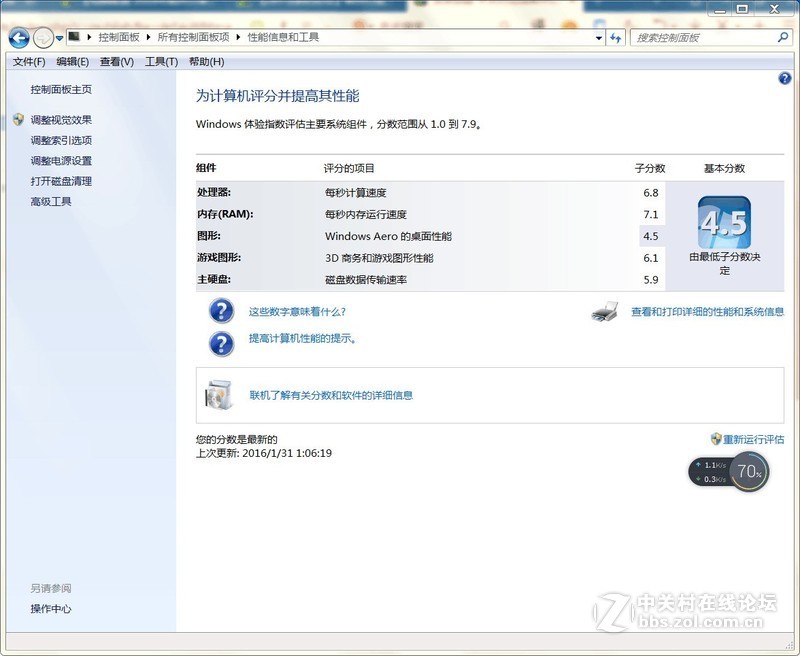
Task: Click the 主硬盘 subscore 5.9
Action: pos(651,280)
